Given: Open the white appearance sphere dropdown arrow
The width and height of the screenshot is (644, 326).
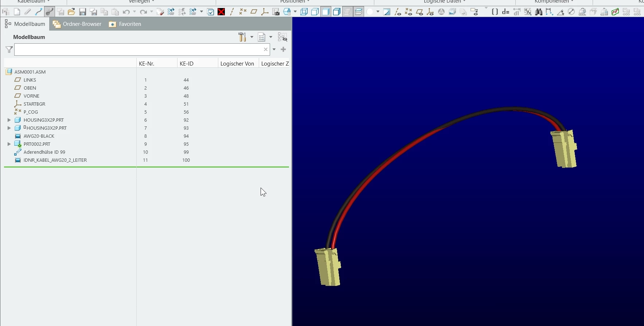Looking at the screenshot, I should pos(378,12).
